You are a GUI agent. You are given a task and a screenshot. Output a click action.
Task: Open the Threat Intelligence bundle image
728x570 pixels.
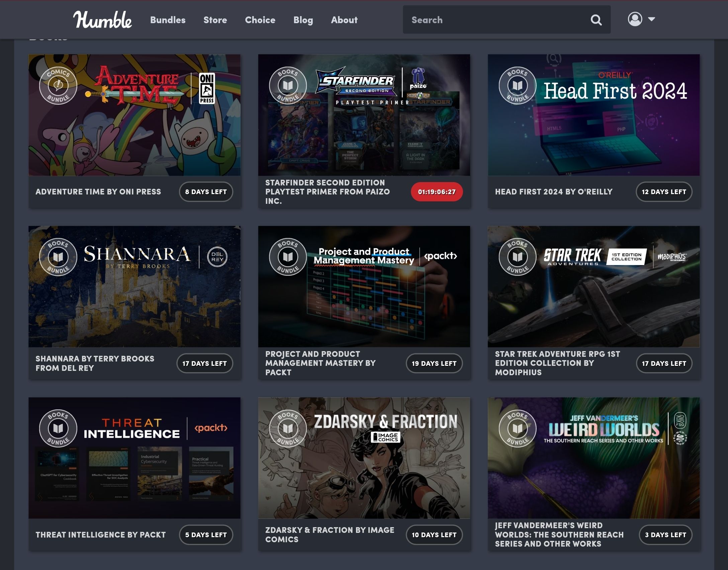pyautogui.click(x=134, y=458)
